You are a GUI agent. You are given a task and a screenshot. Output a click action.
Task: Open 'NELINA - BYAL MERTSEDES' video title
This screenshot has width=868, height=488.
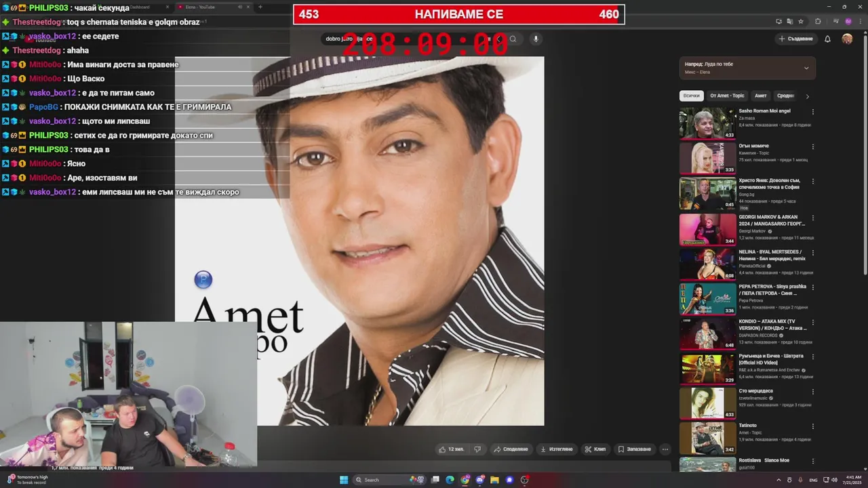772,255
